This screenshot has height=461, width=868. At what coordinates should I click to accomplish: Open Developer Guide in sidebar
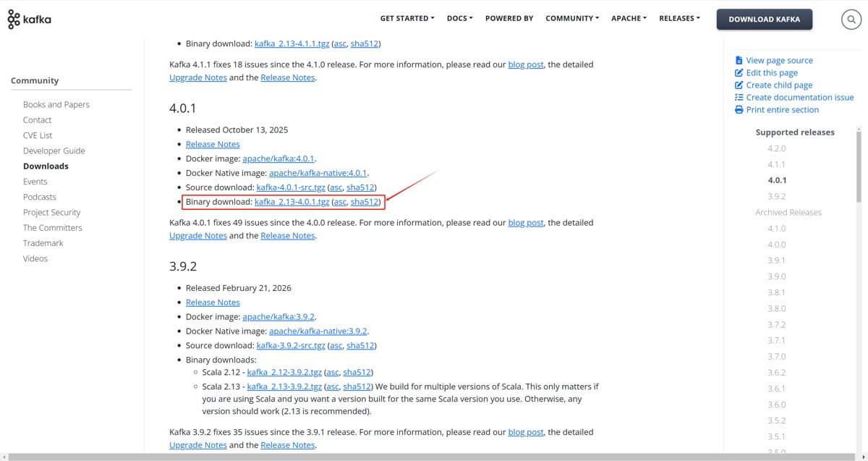tap(54, 151)
